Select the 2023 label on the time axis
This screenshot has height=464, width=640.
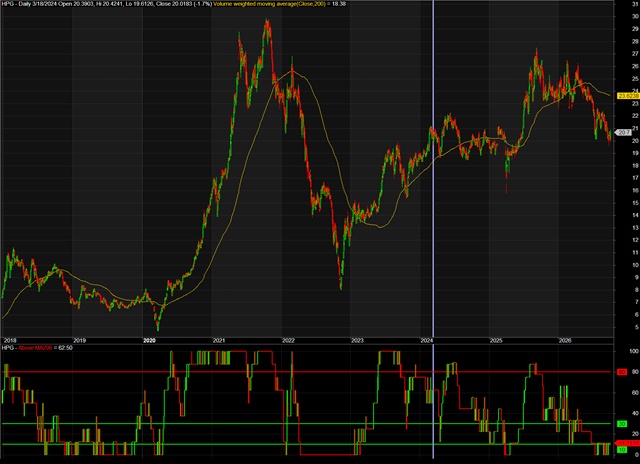coord(357,340)
